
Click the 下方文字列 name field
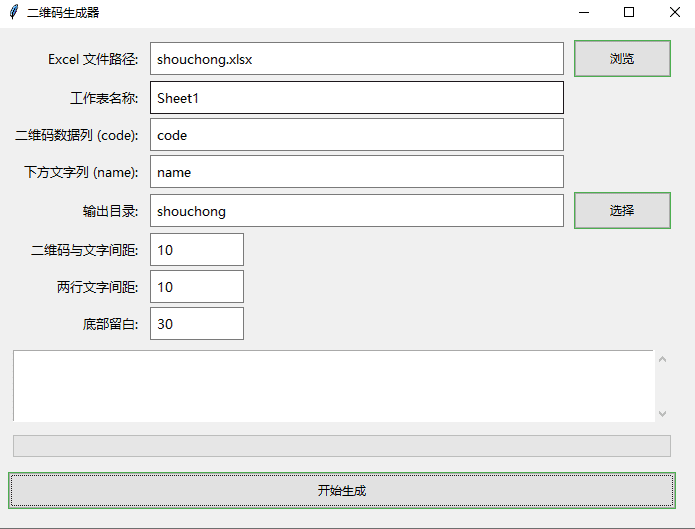(357, 172)
